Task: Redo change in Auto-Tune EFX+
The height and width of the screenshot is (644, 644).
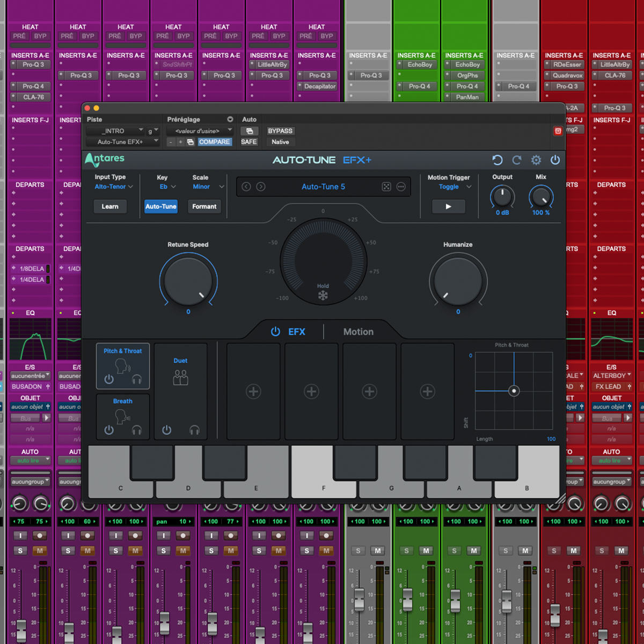Action: tap(517, 160)
